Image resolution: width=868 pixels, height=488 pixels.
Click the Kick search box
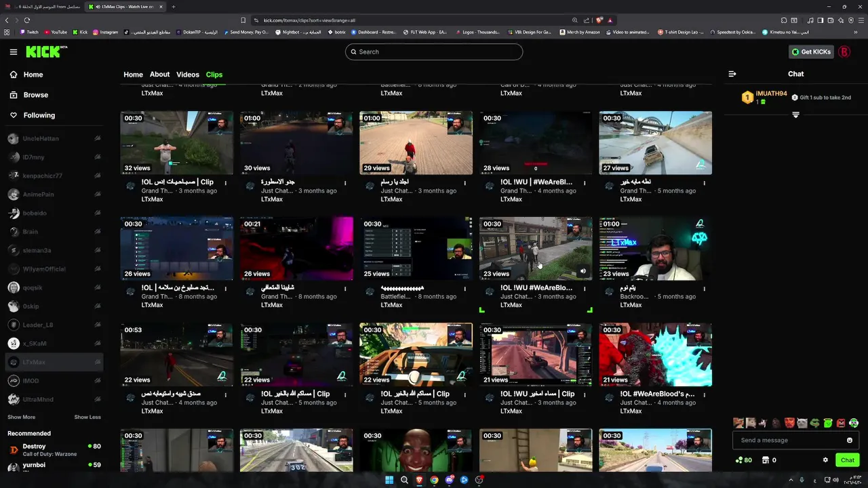point(434,52)
